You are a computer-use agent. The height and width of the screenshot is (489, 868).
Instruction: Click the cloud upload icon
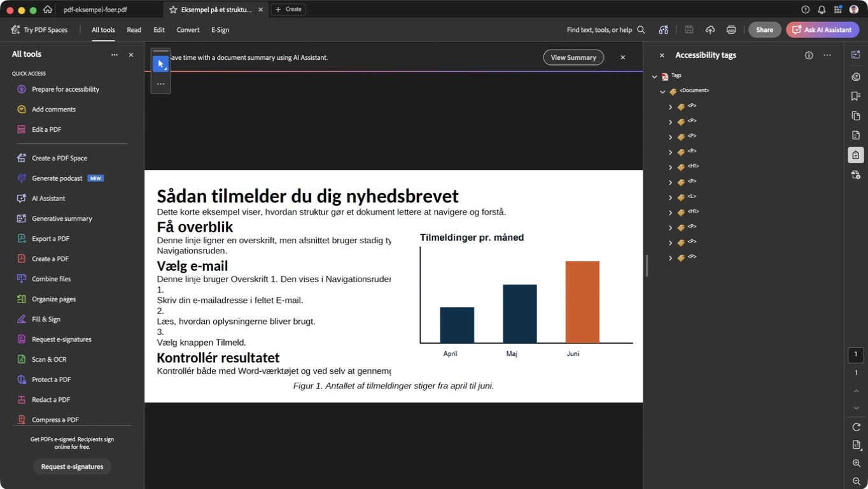(710, 30)
